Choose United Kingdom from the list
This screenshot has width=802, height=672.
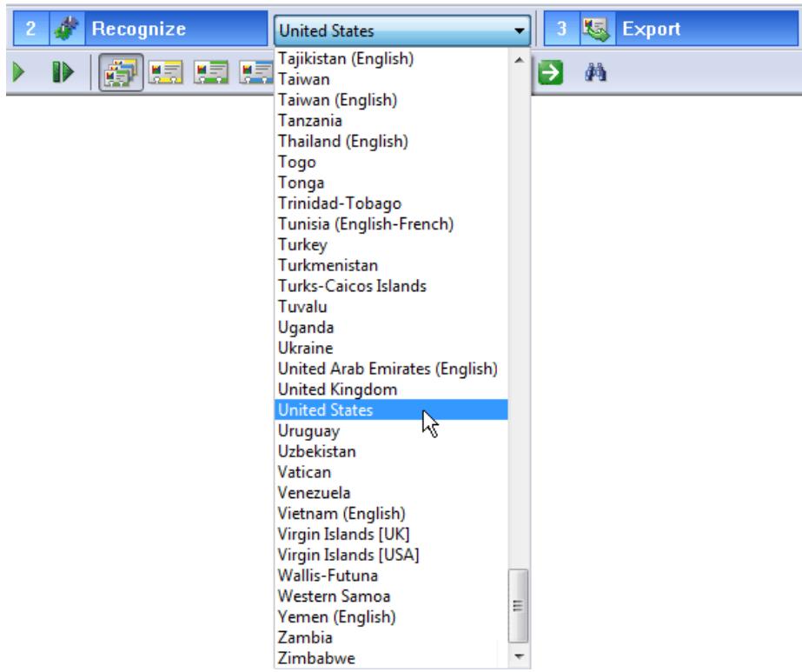point(391,389)
